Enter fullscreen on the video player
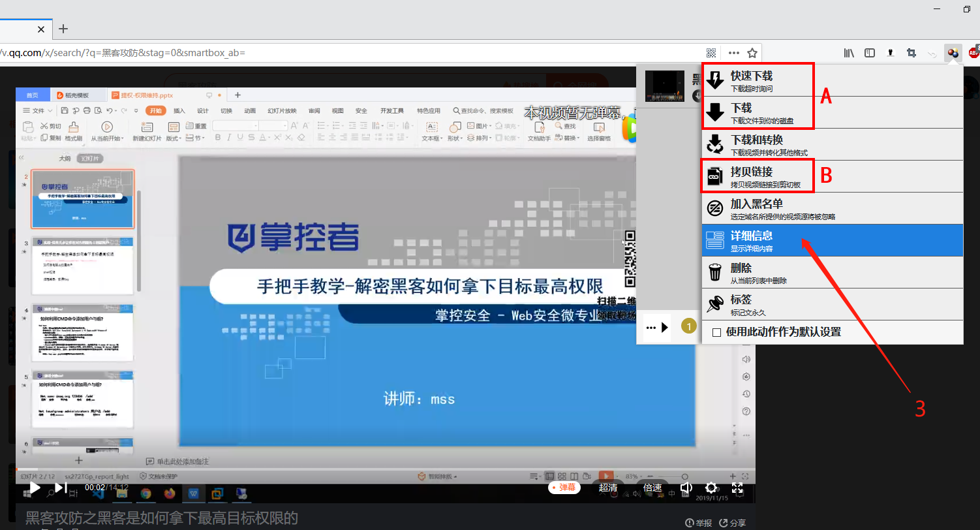Viewport: 980px width, 530px height. (737, 488)
